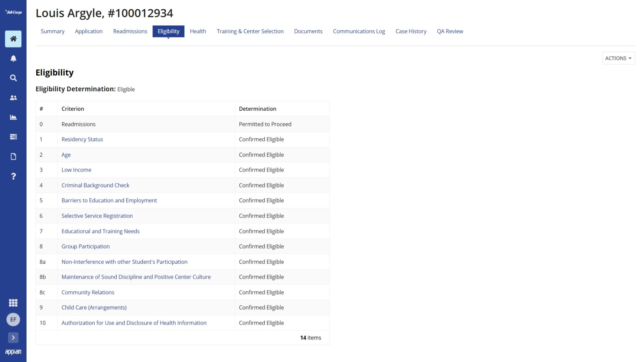Open Child Care (Arrangements) link
The width and height of the screenshot is (644, 362).
tap(94, 308)
